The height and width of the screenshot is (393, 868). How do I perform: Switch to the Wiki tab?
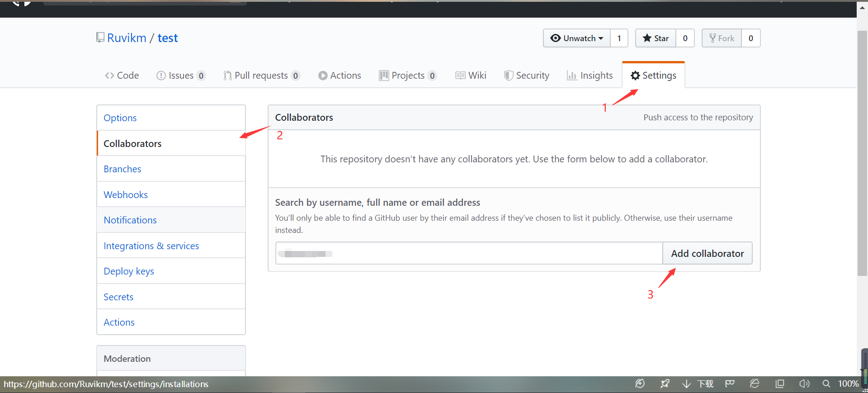471,76
